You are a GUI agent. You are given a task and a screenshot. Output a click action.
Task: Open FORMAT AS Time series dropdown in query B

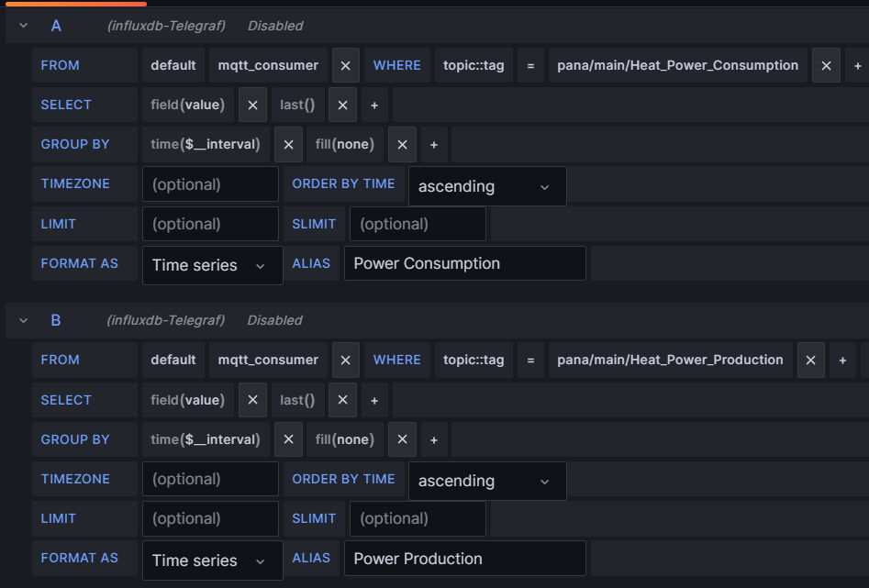click(x=212, y=560)
